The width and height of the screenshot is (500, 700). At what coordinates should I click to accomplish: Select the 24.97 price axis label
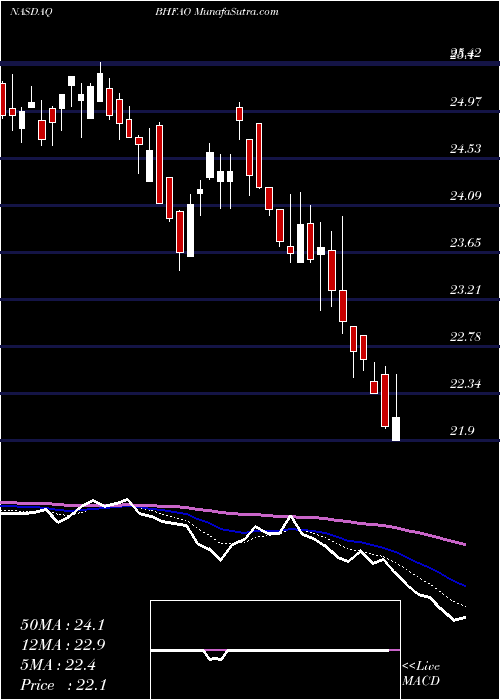click(466, 101)
